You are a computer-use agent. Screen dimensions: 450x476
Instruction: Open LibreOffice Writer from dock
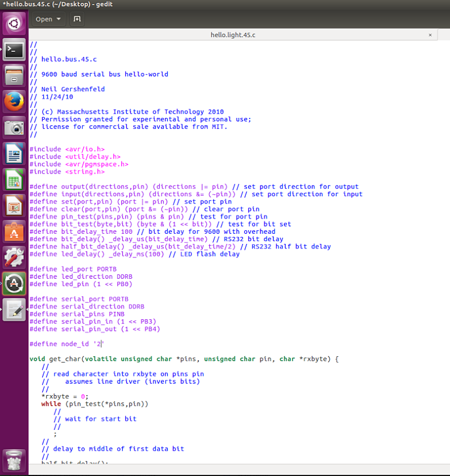point(14,154)
